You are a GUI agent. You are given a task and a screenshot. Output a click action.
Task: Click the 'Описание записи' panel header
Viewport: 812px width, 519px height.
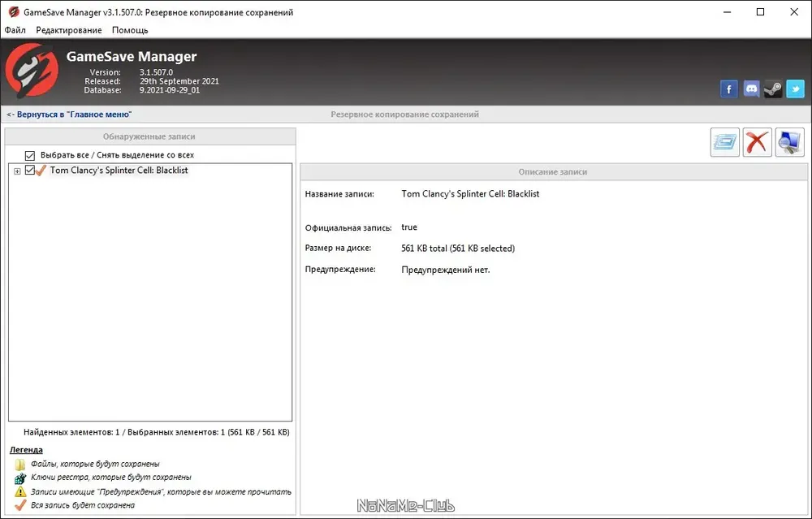[x=552, y=171]
